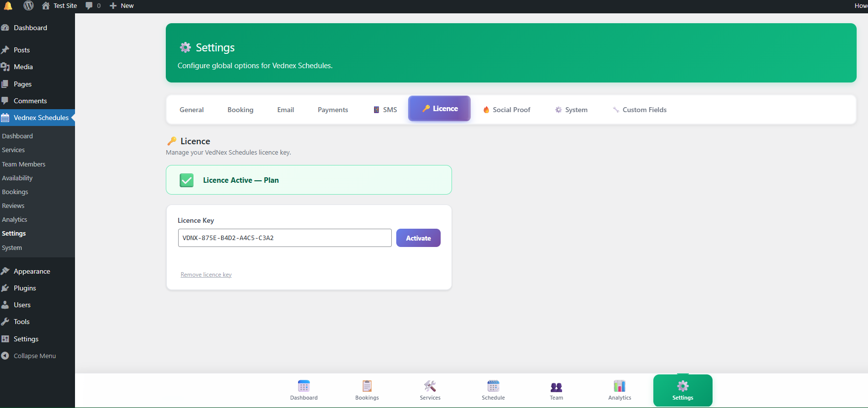Screen dimensions: 868x408
Task: Go to Analytics in bottom navigation
Action: coord(620,390)
